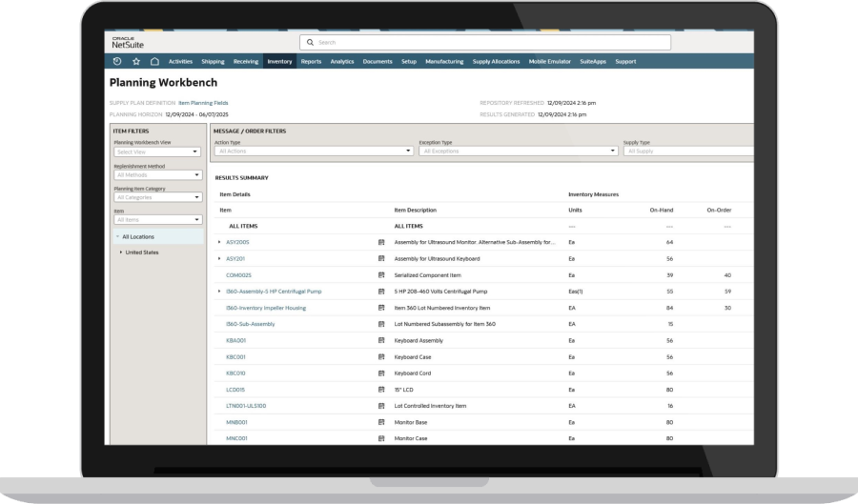The image size is (858, 504).
Task: Click the details icon beside ASY2005
Action: point(381,242)
